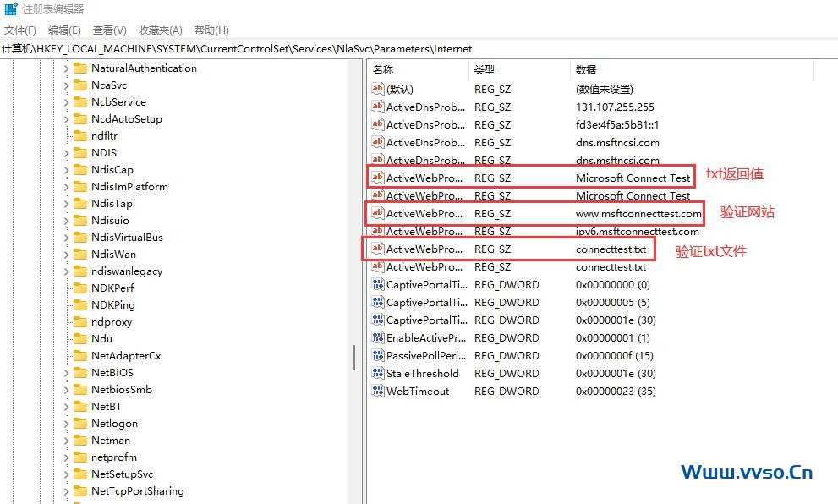Sort values by the 数据 column header
The width and height of the screenshot is (838, 504).
[x=692, y=69]
